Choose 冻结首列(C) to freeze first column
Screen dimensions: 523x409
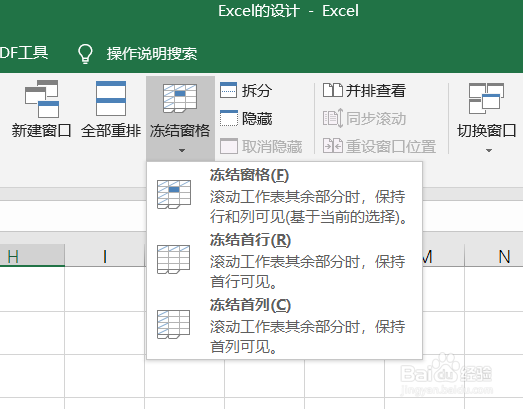coord(284,326)
